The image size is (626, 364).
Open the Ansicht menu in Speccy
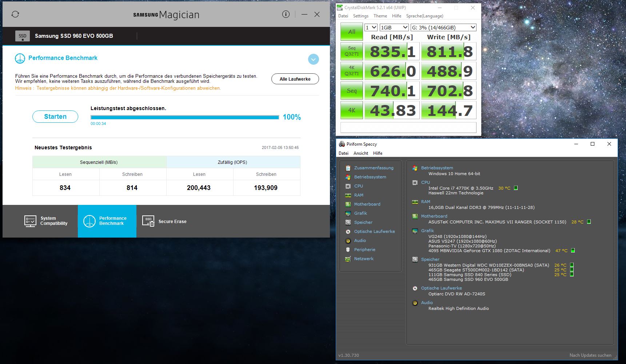coord(361,153)
